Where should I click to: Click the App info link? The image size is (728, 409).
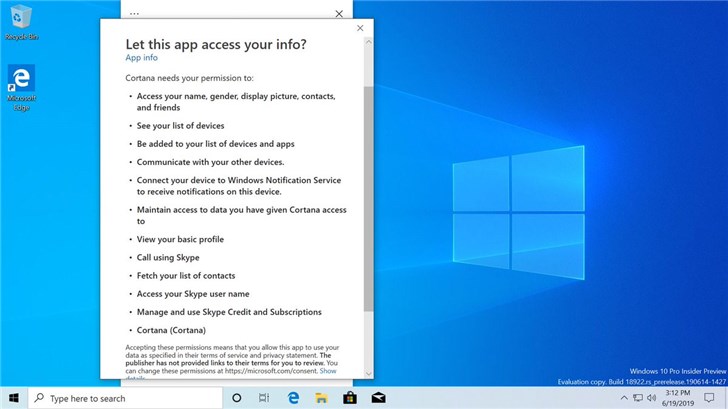coord(141,58)
